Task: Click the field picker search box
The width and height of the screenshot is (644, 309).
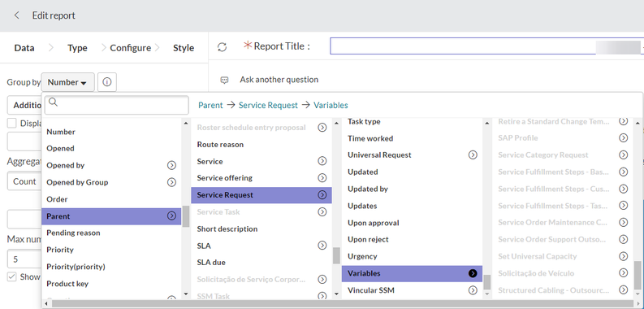Action: [x=117, y=105]
